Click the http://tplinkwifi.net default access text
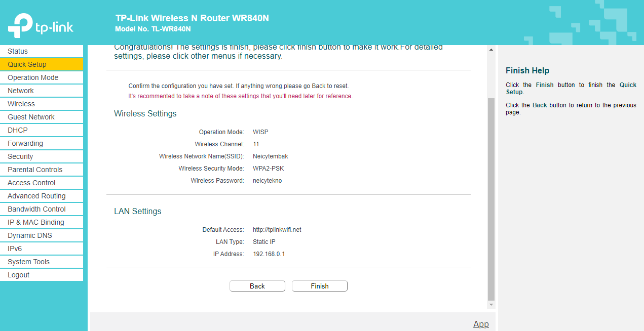 (277, 230)
